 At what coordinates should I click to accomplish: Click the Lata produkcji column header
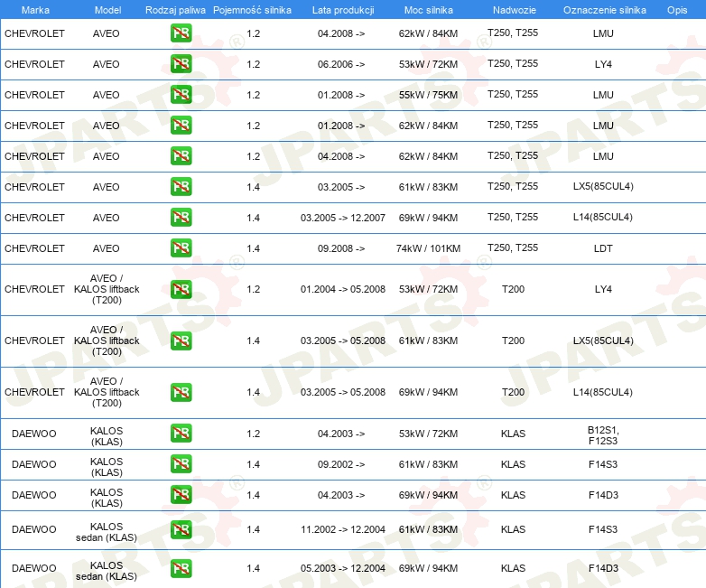point(342,9)
